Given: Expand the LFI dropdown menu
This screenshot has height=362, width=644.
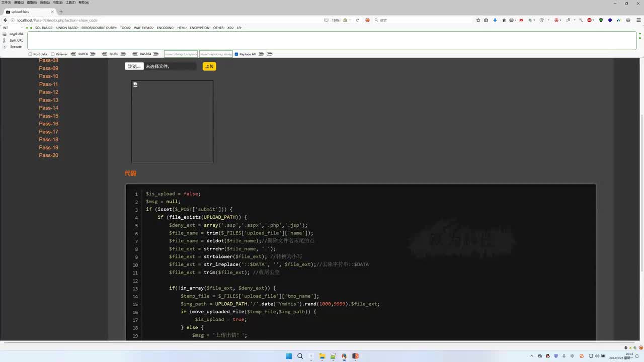Looking at the screenshot, I should click(239, 28).
